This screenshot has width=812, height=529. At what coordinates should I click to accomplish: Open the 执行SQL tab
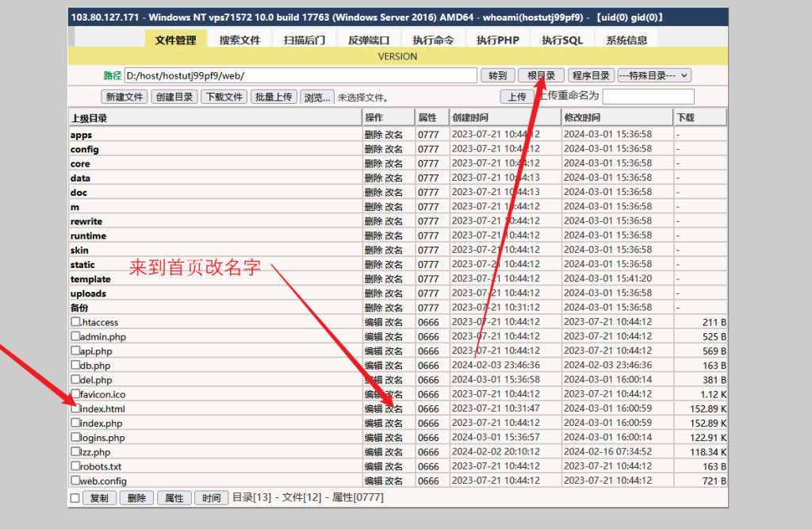(562, 40)
